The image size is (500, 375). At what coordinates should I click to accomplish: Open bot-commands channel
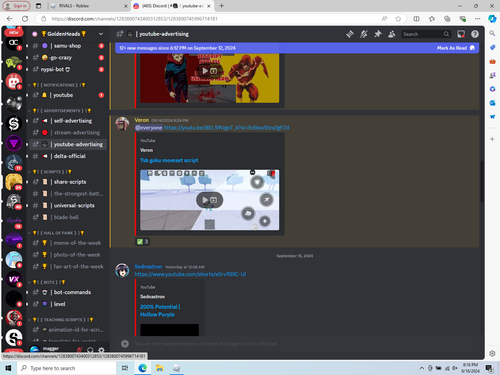tap(67, 292)
